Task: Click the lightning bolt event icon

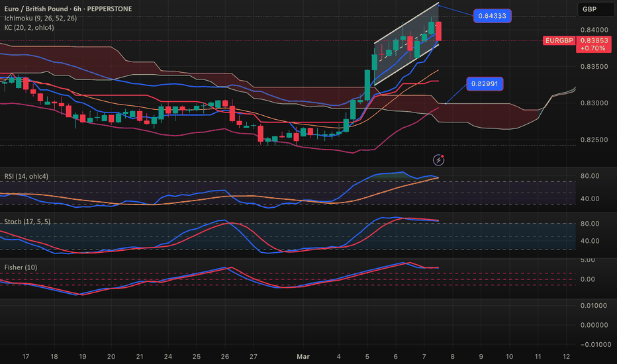Action: [x=438, y=159]
